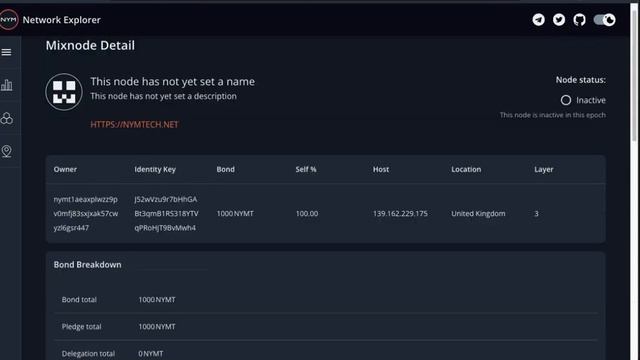Click the United Kingdom location cell

coord(478,213)
